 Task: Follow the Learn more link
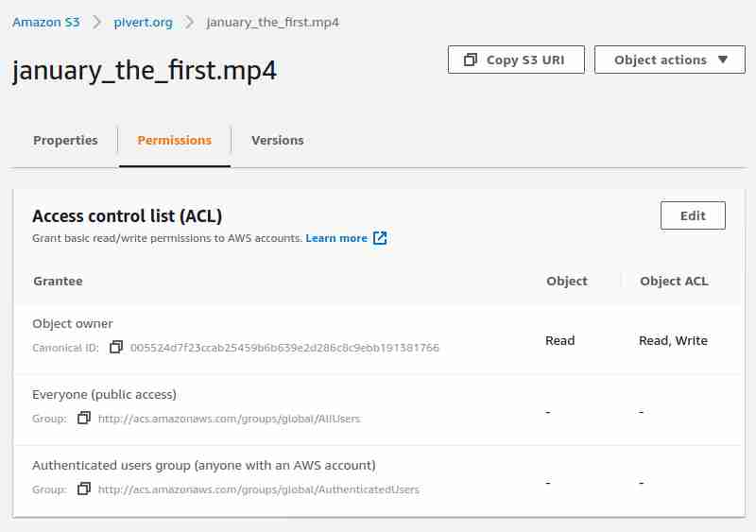tap(336, 238)
